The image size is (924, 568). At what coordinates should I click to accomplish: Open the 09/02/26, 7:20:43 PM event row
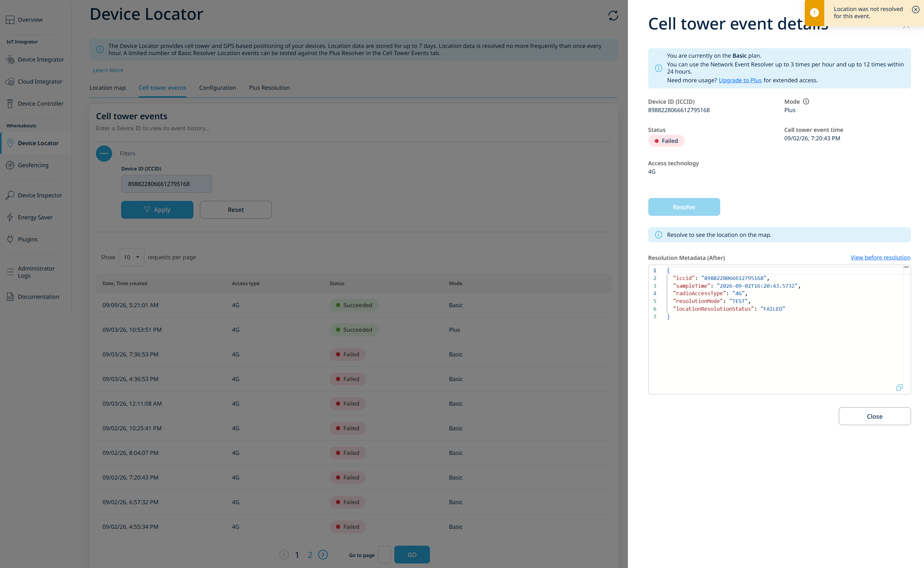[353, 478]
